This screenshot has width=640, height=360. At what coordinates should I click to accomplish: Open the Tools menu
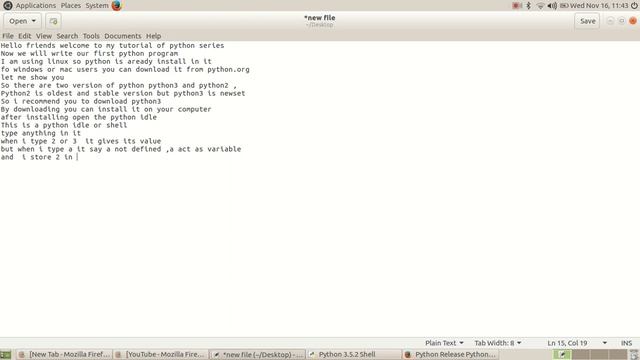91,36
